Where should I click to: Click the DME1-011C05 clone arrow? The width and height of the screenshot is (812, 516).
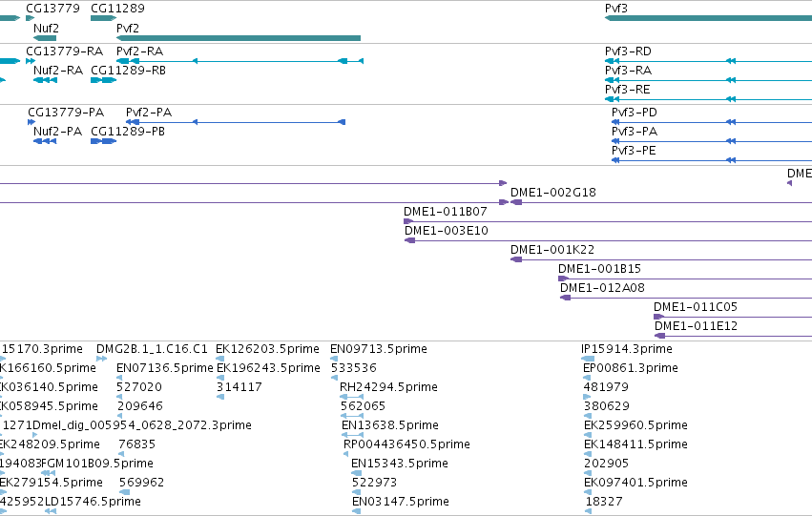[x=733, y=317]
